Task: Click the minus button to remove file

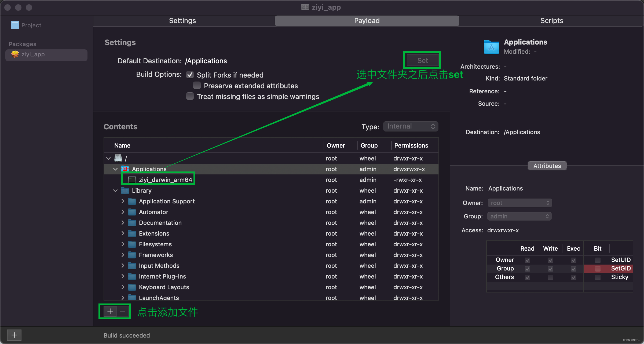Action: [x=123, y=311]
